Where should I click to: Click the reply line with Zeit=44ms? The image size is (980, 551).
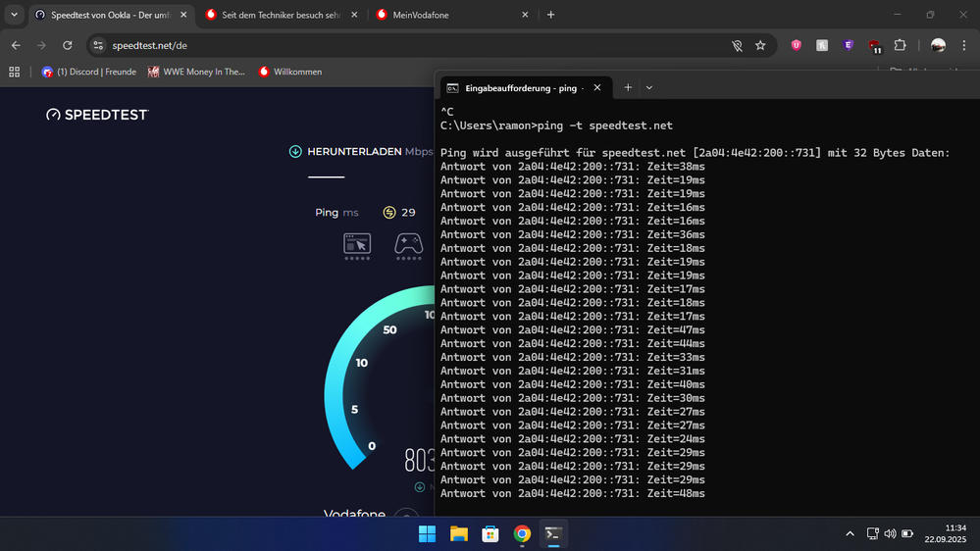[x=573, y=343]
